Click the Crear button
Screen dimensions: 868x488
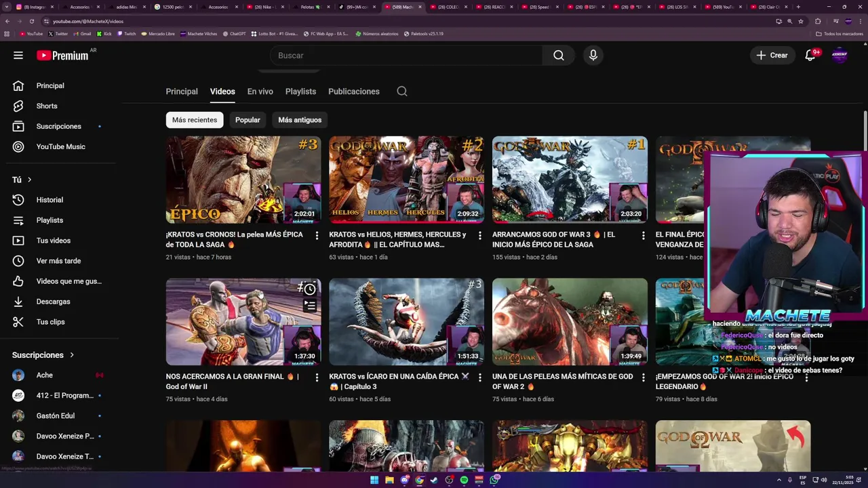(x=772, y=56)
